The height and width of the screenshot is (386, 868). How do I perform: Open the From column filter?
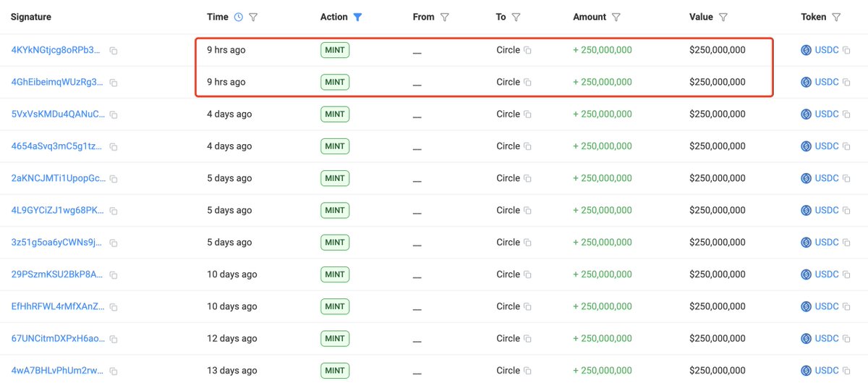pyautogui.click(x=445, y=17)
